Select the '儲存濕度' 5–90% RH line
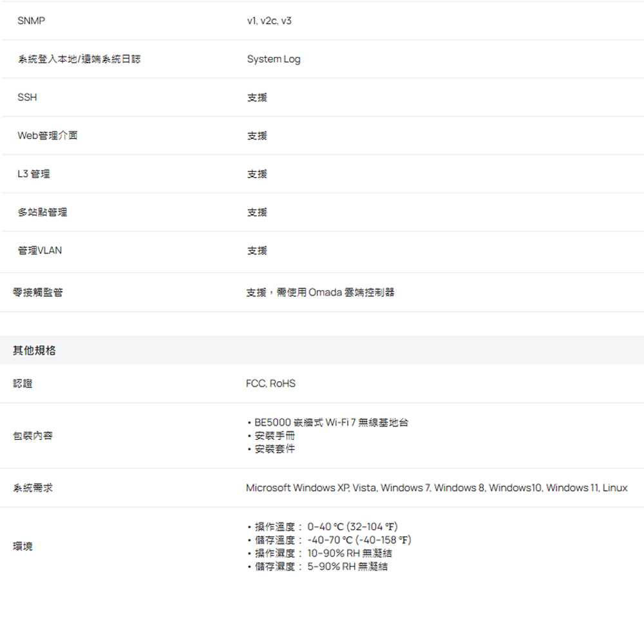Image resolution: width=644 pixels, height=644 pixels. (321, 567)
